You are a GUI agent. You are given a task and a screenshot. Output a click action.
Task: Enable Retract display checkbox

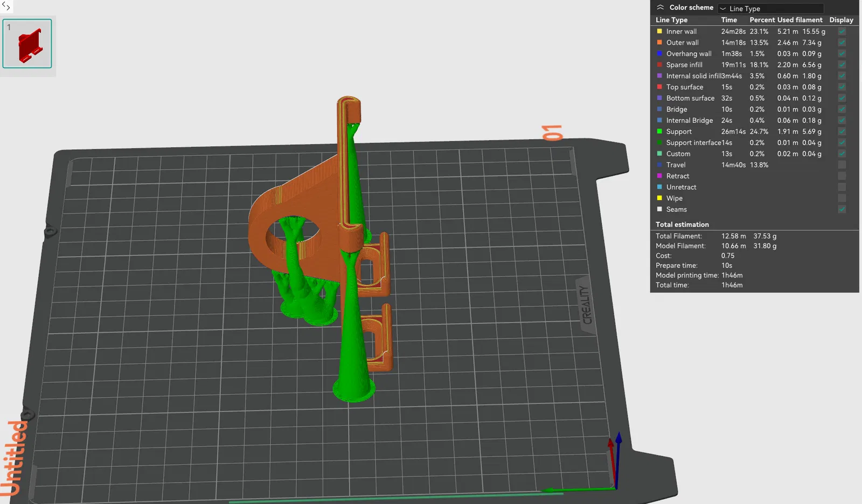click(842, 176)
